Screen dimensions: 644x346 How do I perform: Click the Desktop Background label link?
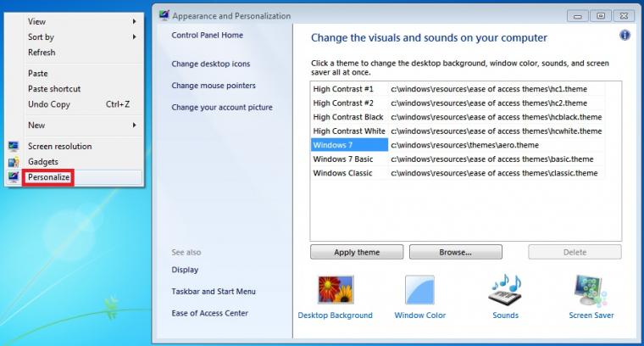pyautogui.click(x=336, y=315)
